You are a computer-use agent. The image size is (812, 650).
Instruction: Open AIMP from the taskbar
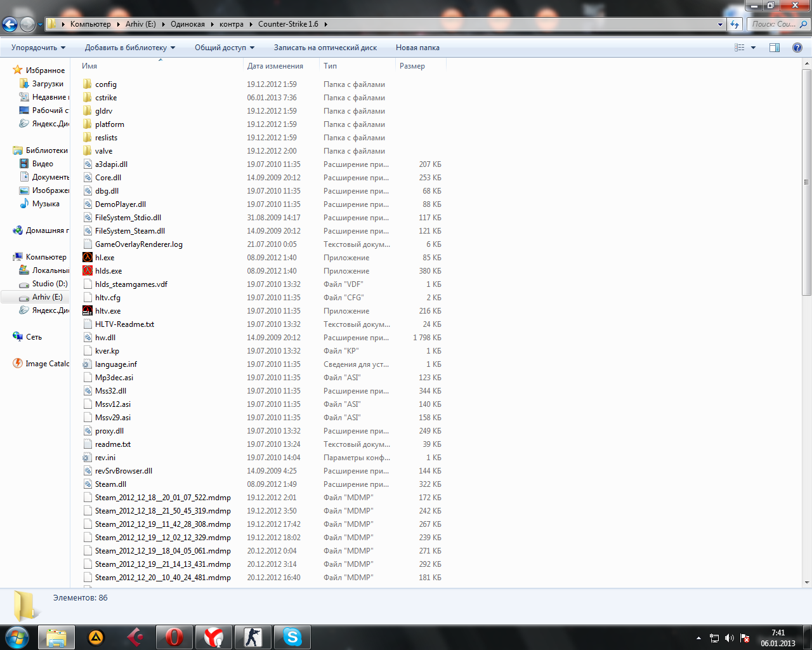96,637
